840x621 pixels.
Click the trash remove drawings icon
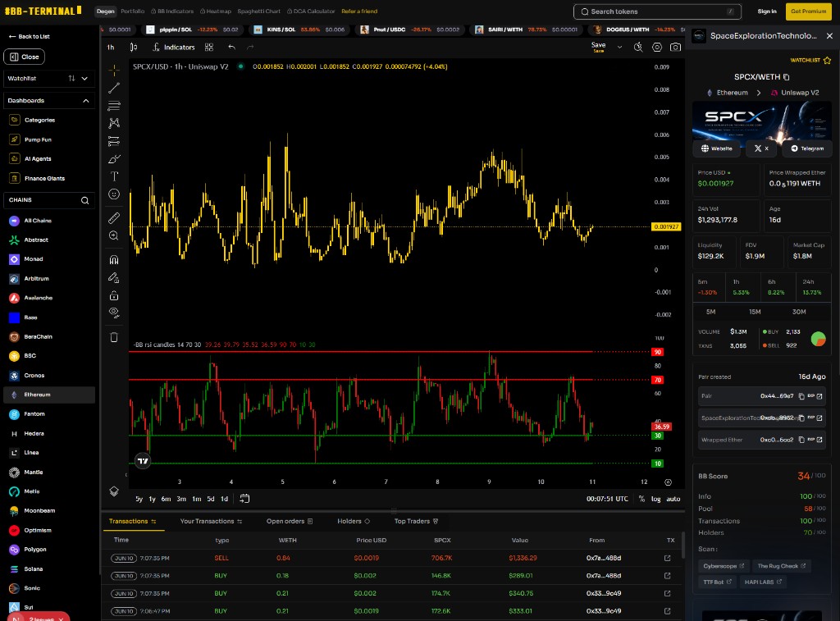click(114, 337)
